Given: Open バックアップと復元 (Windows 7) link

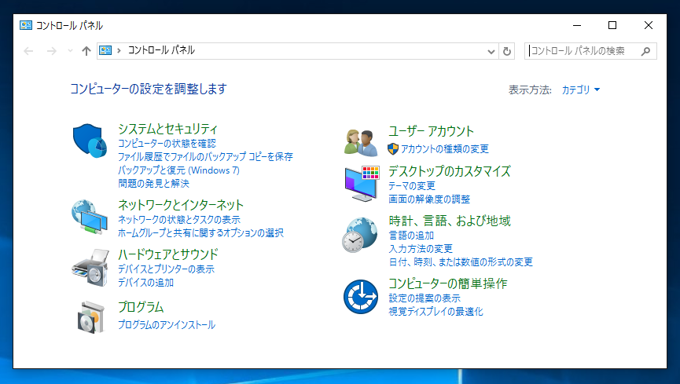Looking at the screenshot, I should tap(179, 170).
